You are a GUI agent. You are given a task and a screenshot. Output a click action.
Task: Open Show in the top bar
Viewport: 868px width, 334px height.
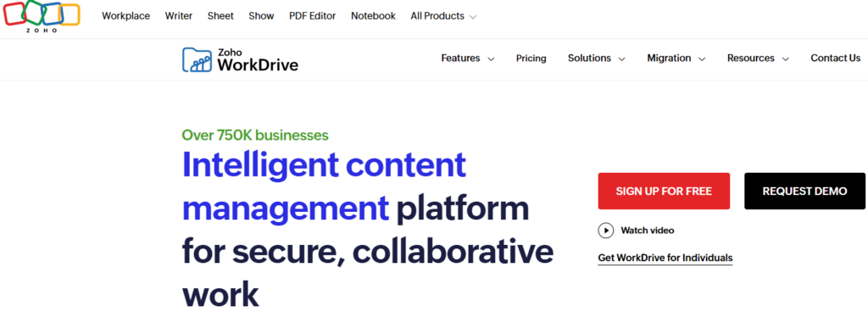[261, 16]
